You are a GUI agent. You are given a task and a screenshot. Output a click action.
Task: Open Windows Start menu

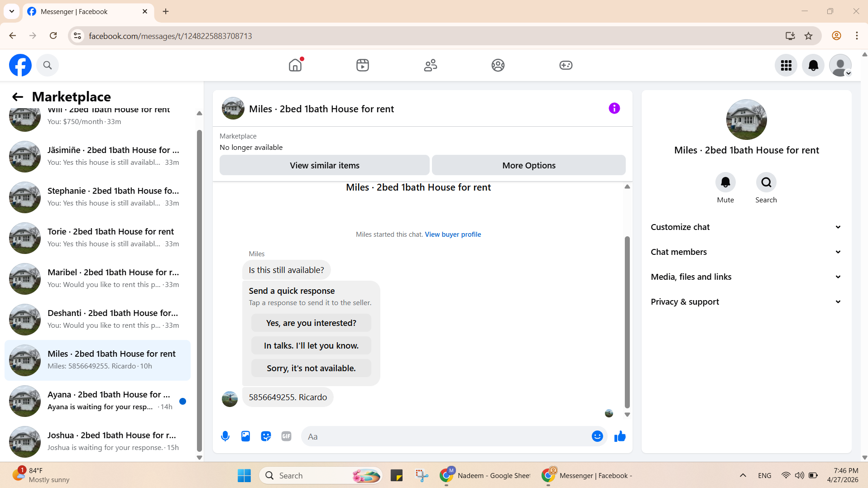(x=244, y=475)
